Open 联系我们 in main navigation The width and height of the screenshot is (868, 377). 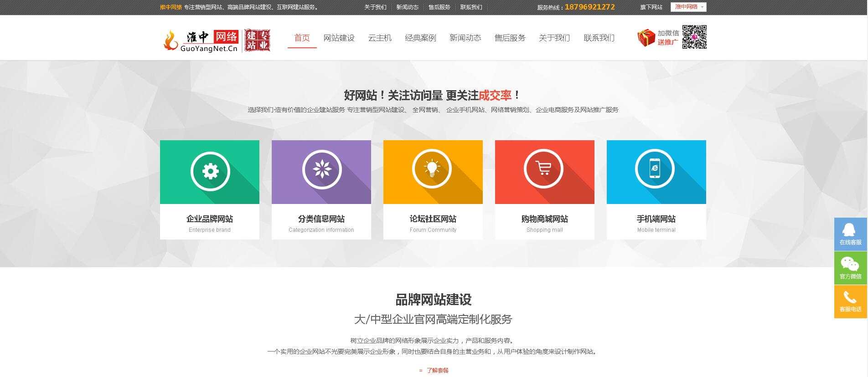[599, 38]
